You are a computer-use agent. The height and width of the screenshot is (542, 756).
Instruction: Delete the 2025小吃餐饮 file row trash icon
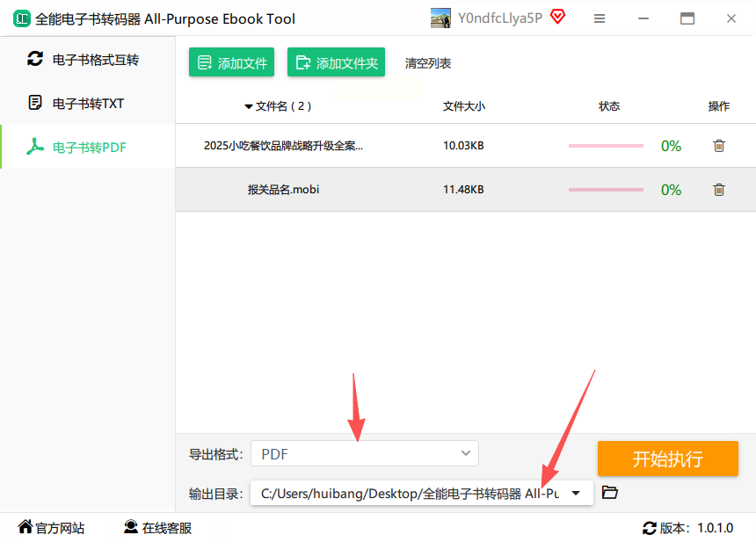pyautogui.click(x=718, y=146)
